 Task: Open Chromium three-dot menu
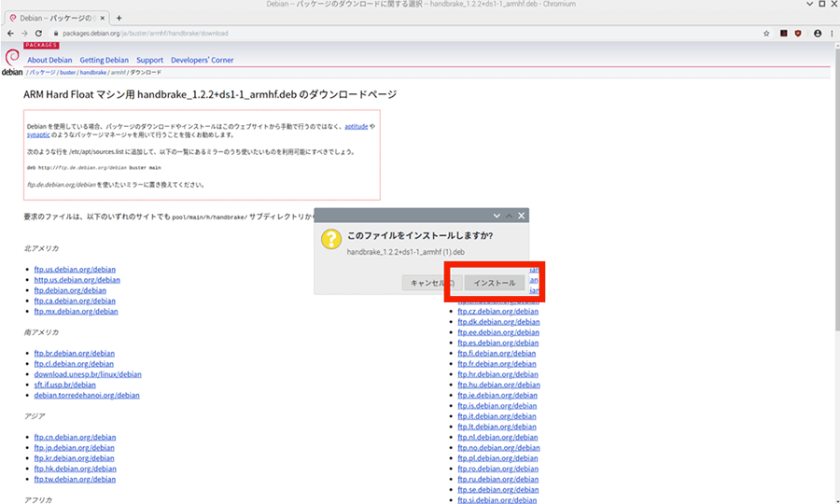click(x=832, y=34)
